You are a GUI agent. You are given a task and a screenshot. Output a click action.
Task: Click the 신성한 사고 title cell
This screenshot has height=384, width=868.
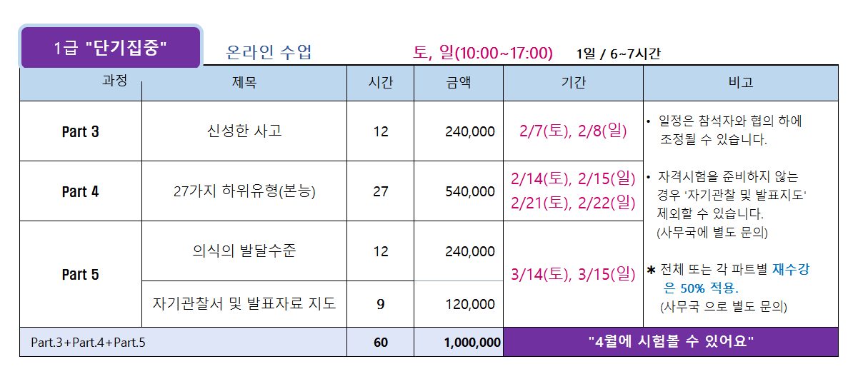(244, 131)
